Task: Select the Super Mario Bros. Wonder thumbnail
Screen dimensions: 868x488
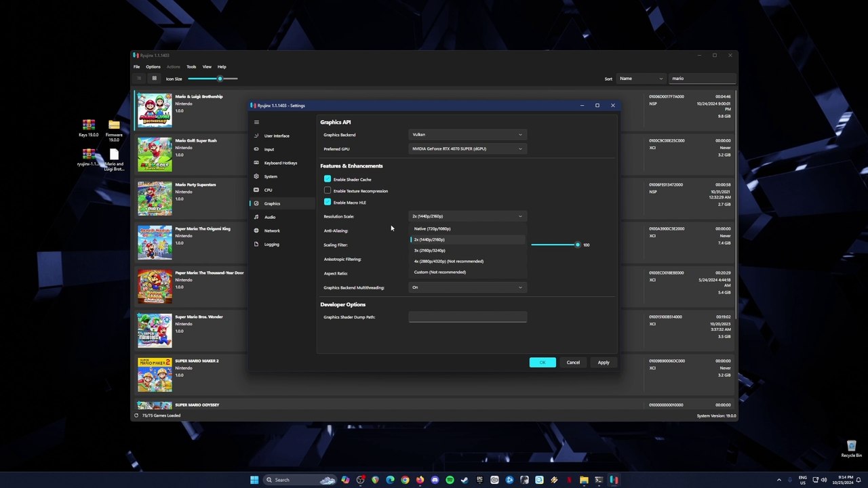Action: coord(155,330)
